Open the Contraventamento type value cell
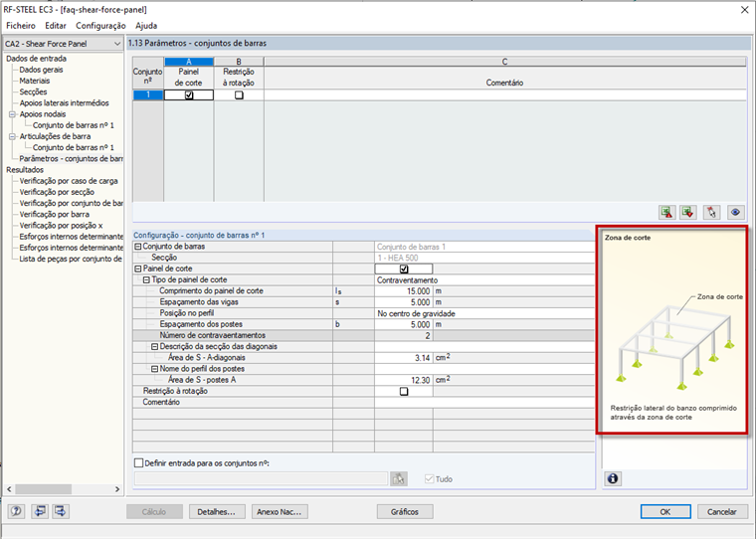The height and width of the screenshot is (539, 756). tap(484, 280)
